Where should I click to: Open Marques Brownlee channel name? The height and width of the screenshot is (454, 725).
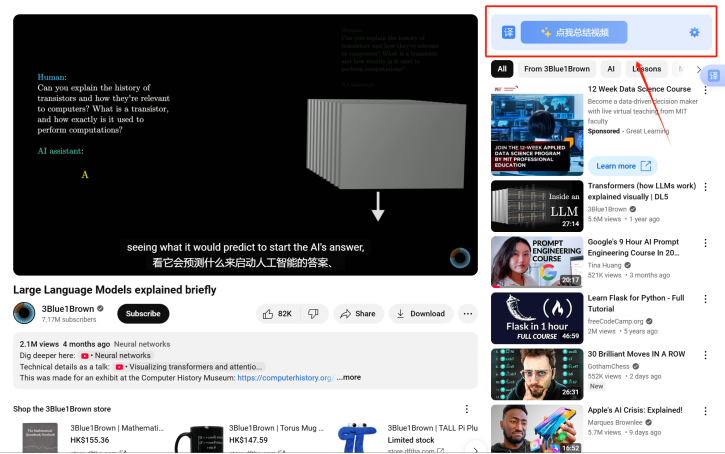pos(615,422)
